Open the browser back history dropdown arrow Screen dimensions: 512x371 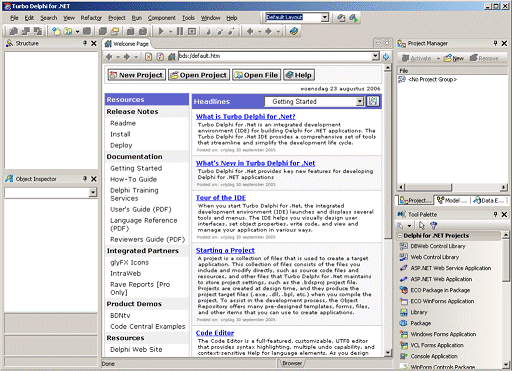coord(118,57)
